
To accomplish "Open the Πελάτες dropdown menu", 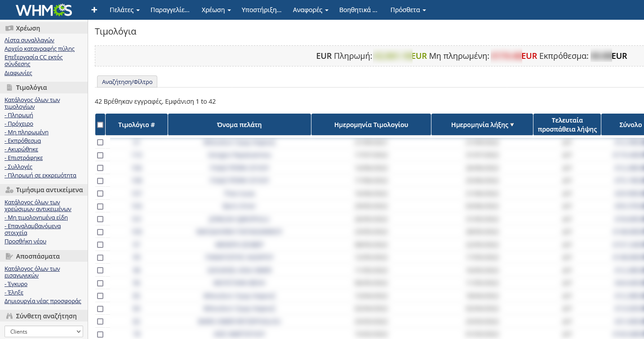I will [x=124, y=10].
